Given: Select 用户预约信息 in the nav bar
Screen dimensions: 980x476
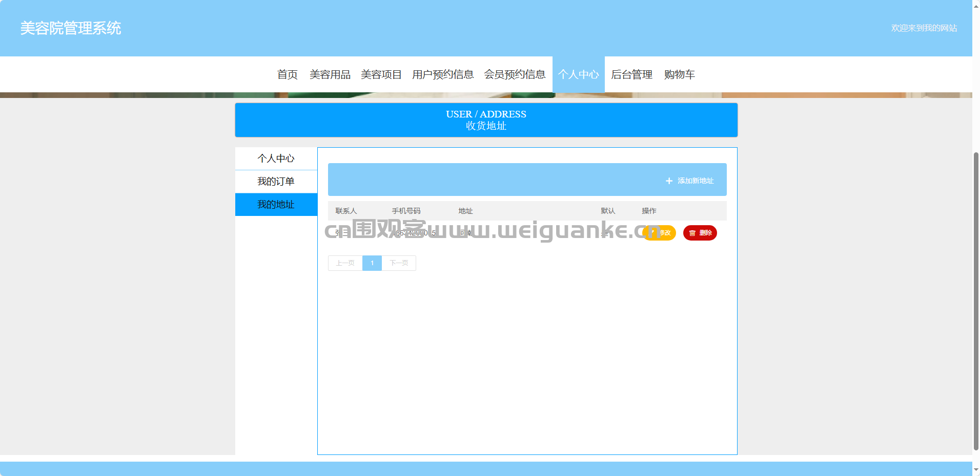Looking at the screenshot, I should [x=443, y=74].
